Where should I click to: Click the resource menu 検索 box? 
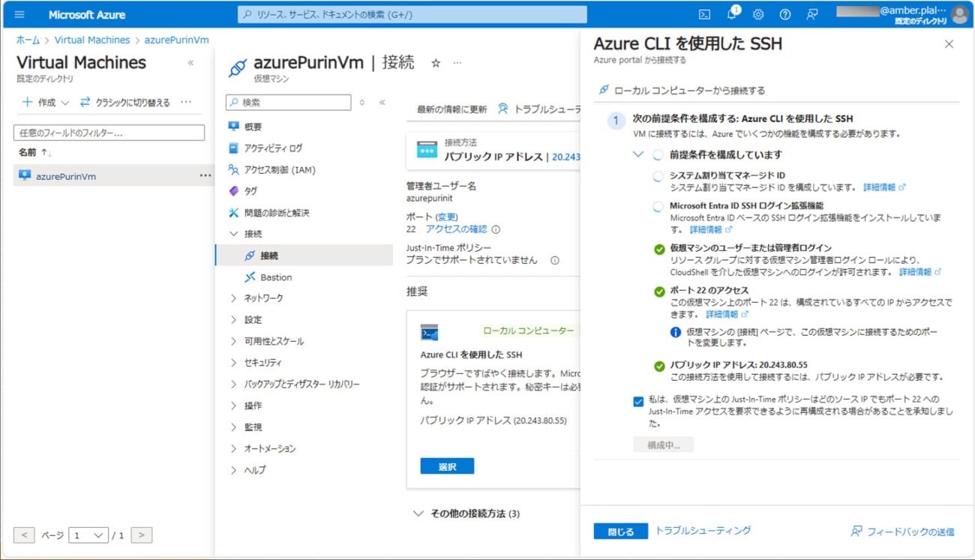(288, 102)
